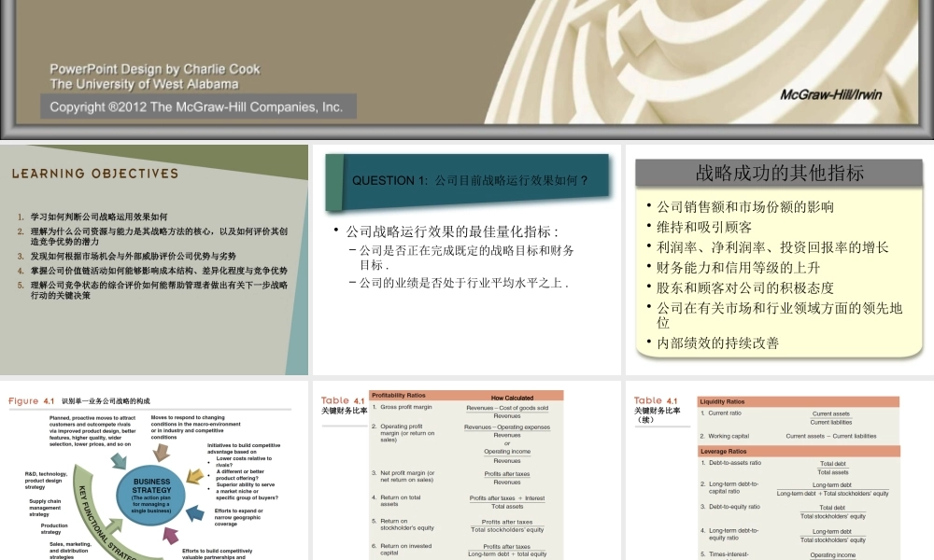
Task: Click the "Debt-to-assets ratio" row label
Action: click(x=735, y=463)
